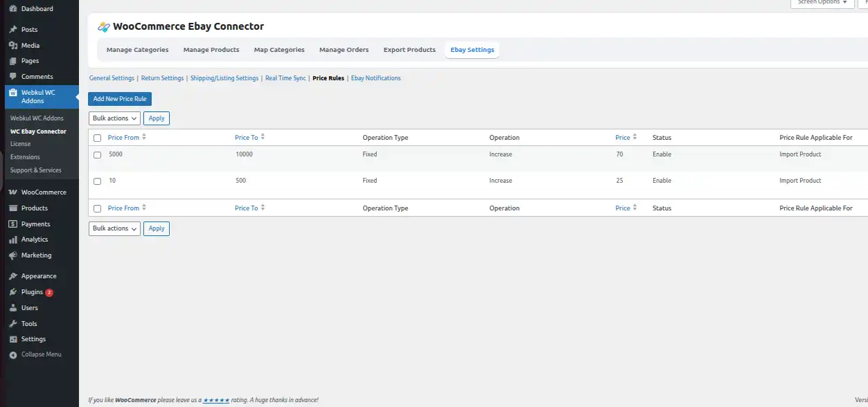Click the Collapse Menu arrow icon
The image size is (868, 407).
13,354
